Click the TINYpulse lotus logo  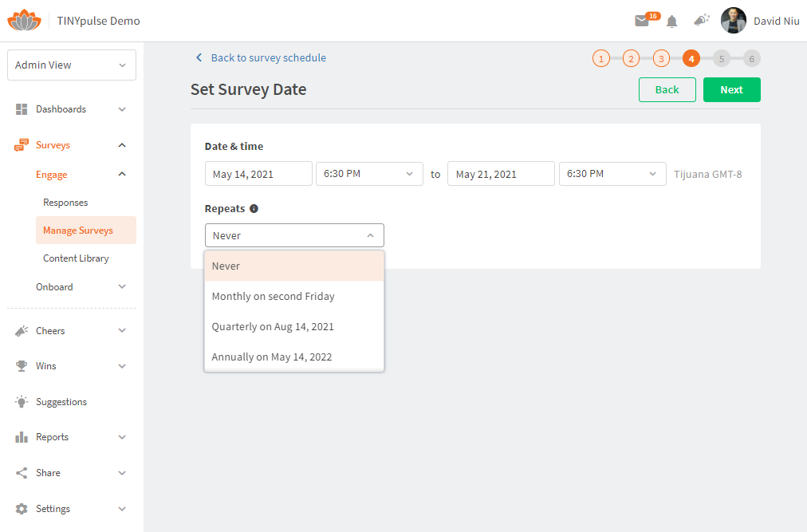coord(24,18)
